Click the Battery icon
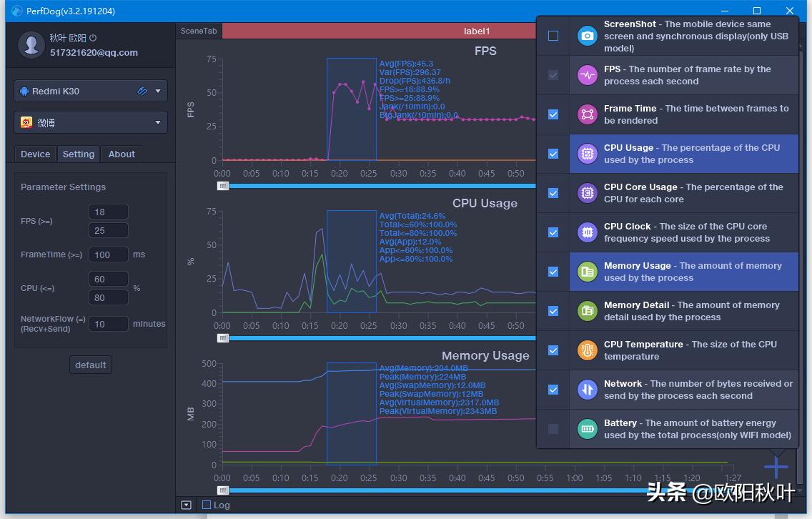 click(x=588, y=429)
